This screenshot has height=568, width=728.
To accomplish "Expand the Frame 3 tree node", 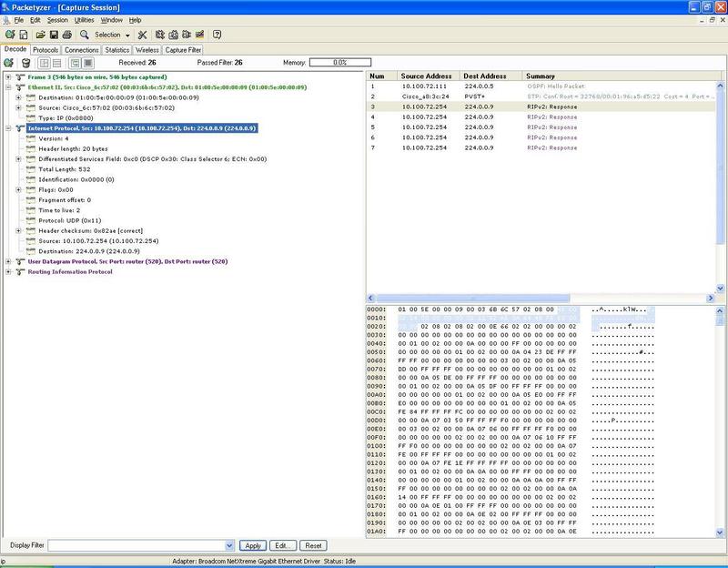I will click(8, 77).
